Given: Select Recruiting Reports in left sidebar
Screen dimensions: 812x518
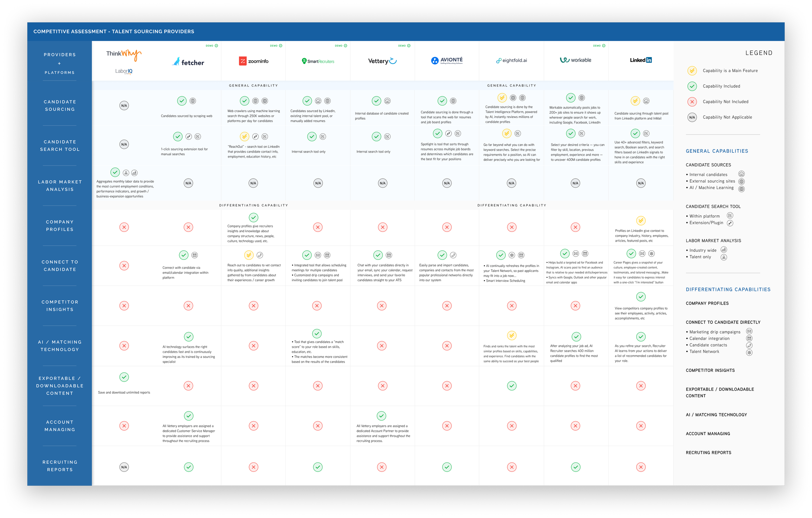Looking at the screenshot, I should pyautogui.click(x=60, y=465).
